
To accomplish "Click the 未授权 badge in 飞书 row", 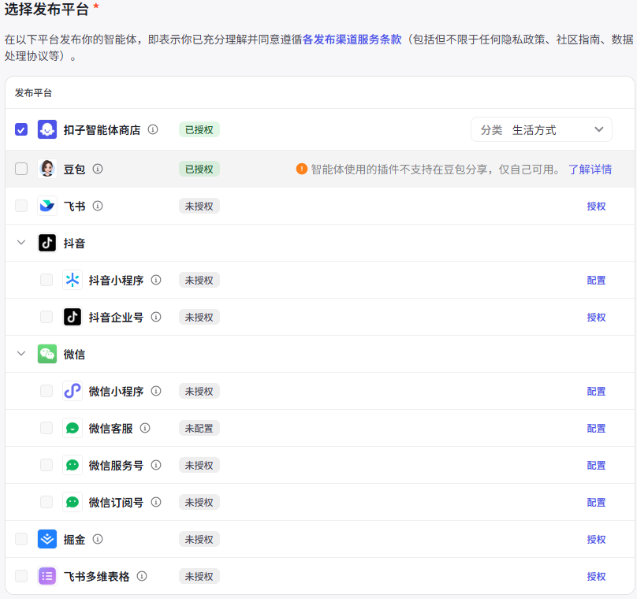I will [199, 206].
